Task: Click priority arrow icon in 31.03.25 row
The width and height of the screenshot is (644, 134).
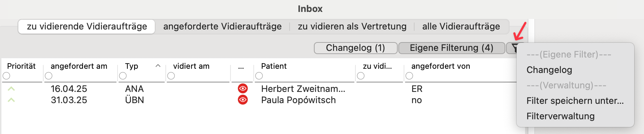Action: tap(11, 100)
